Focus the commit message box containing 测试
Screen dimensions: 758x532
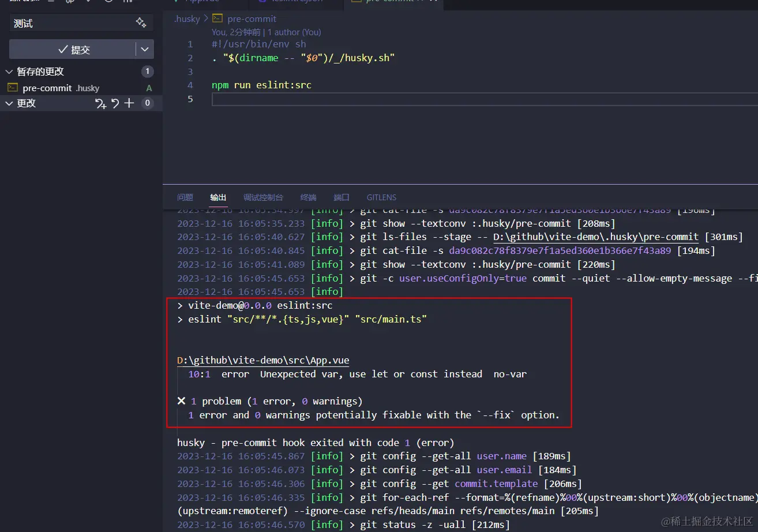point(81,23)
